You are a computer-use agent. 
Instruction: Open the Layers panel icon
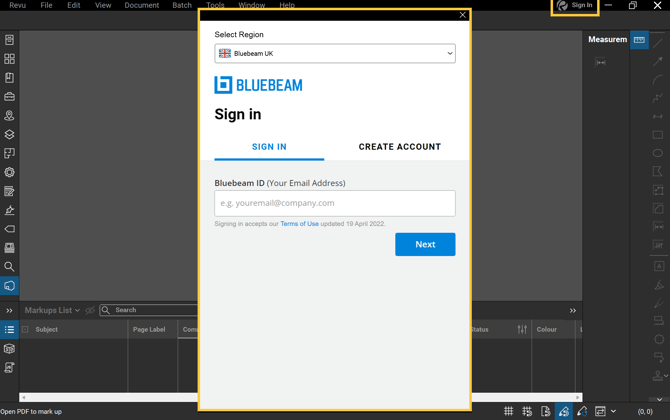point(9,134)
